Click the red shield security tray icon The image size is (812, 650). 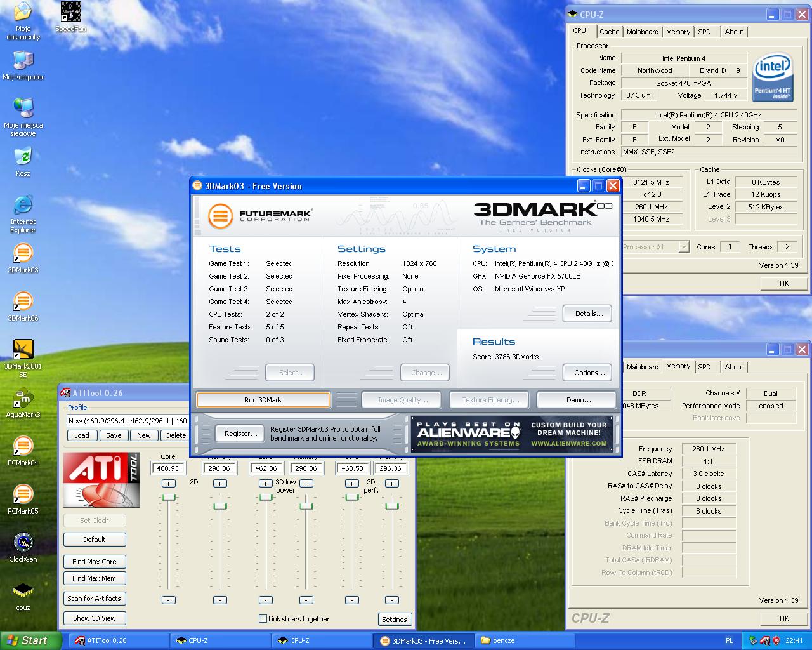coord(776,640)
